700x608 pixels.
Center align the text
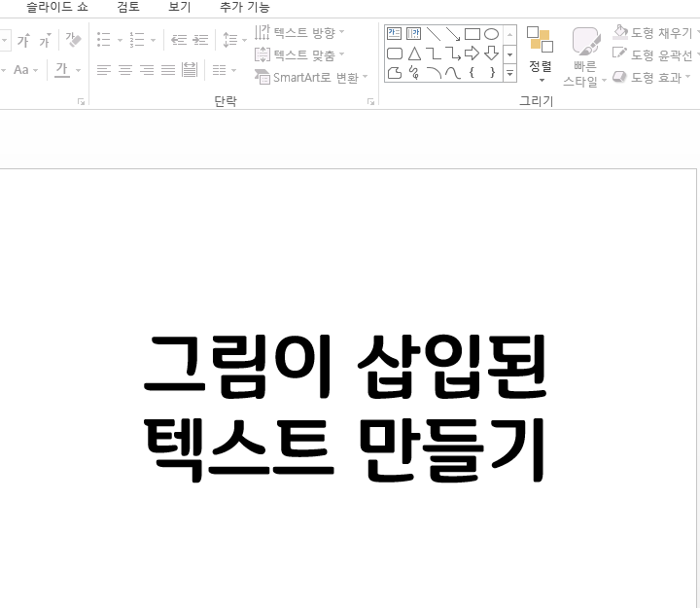(125, 70)
